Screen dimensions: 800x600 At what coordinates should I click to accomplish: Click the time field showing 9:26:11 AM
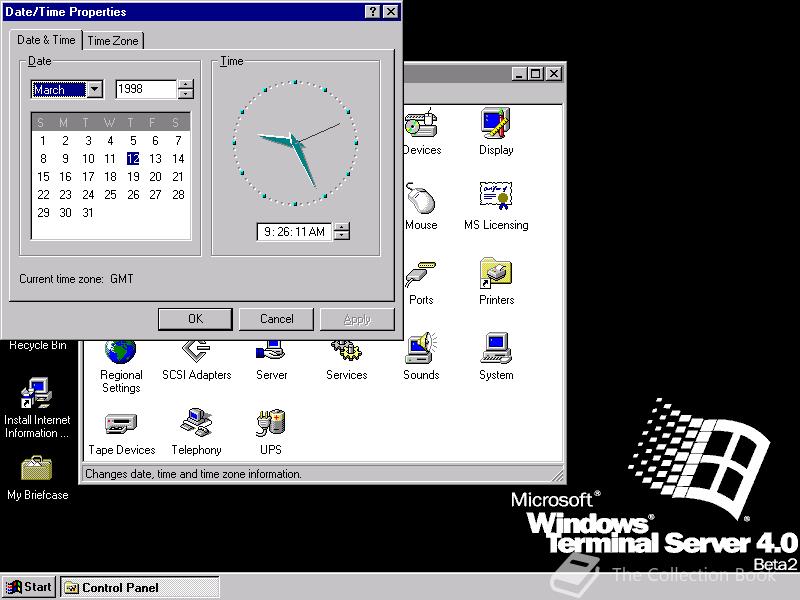(x=294, y=232)
